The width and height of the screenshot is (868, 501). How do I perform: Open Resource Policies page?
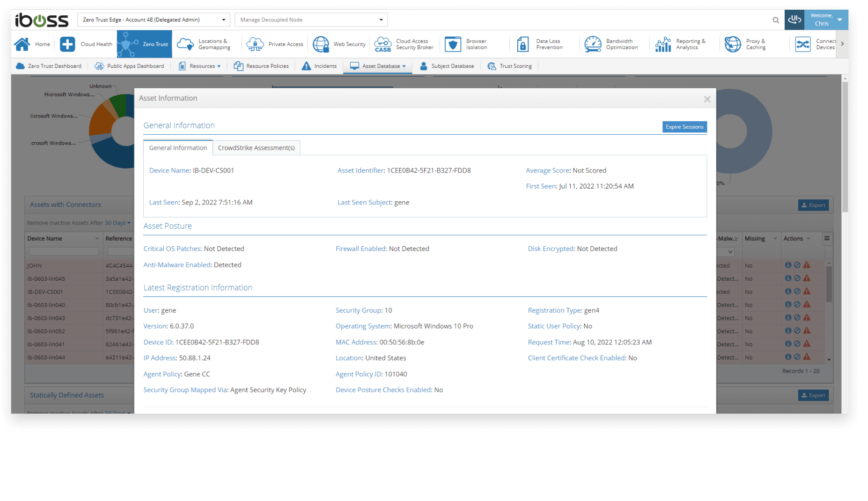point(261,66)
